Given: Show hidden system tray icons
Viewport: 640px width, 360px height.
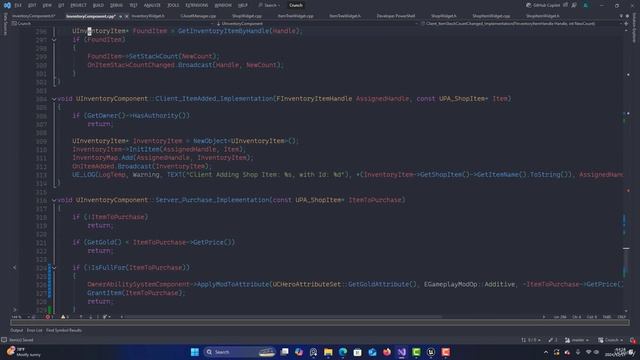Looking at the screenshot, I should (x=546, y=352).
